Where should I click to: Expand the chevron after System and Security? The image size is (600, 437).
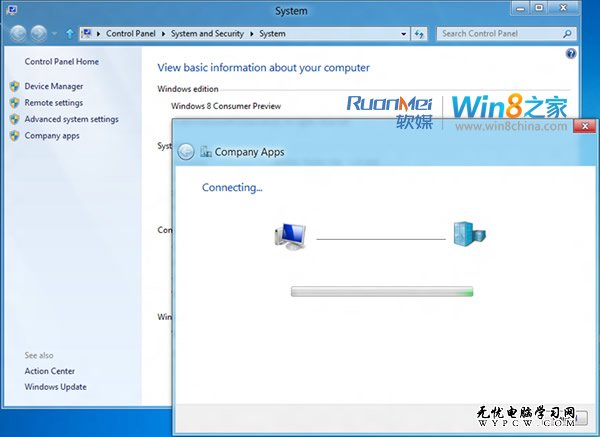[x=252, y=34]
